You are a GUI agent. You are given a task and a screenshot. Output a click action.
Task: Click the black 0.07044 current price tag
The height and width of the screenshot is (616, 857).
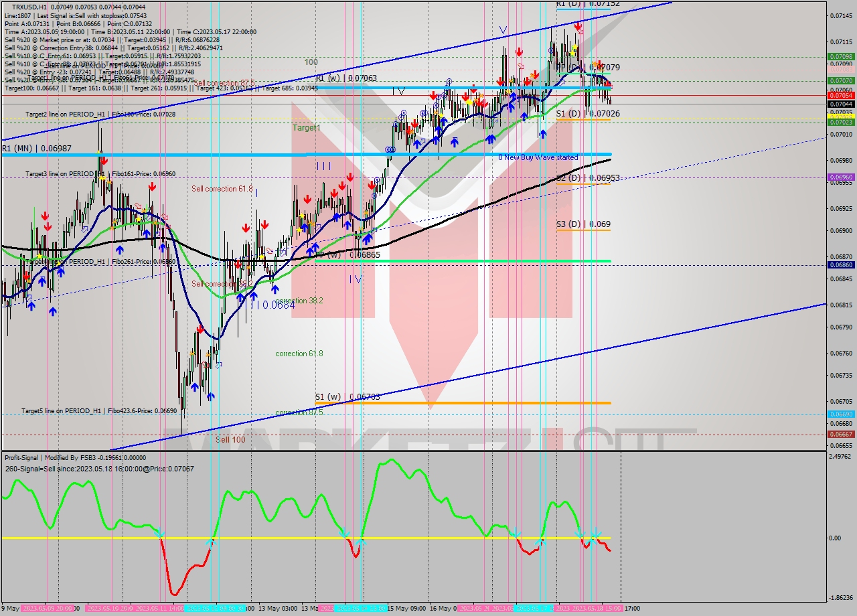pyautogui.click(x=841, y=104)
